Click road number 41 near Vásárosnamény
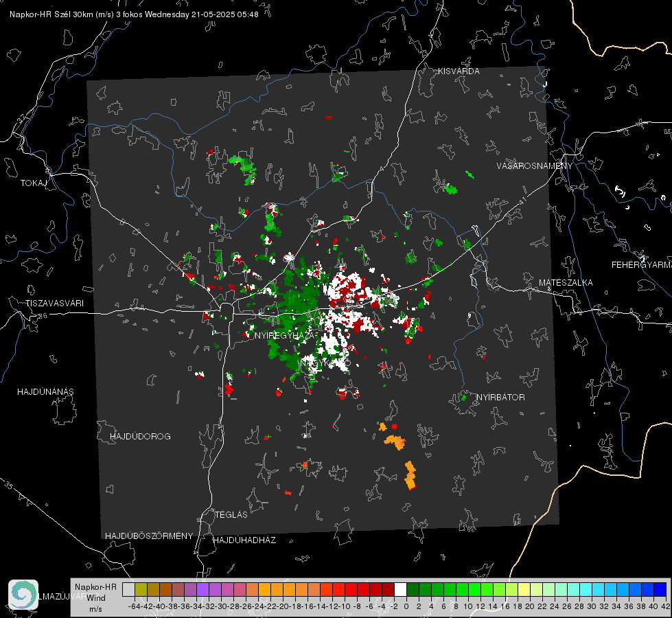 pos(522,201)
